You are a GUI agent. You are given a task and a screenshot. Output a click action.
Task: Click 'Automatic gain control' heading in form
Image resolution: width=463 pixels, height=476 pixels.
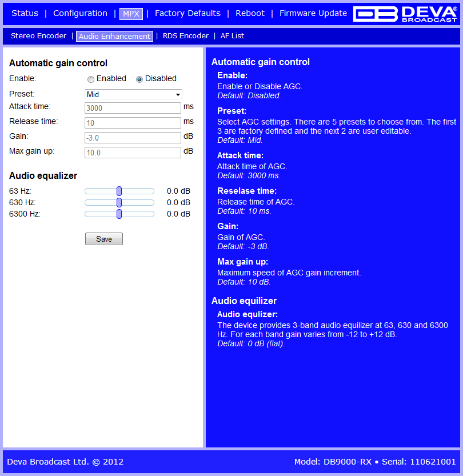pos(58,63)
